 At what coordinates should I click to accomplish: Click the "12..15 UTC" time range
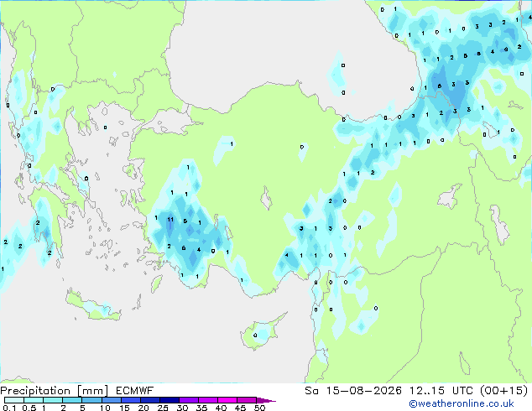pyautogui.click(x=441, y=391)
